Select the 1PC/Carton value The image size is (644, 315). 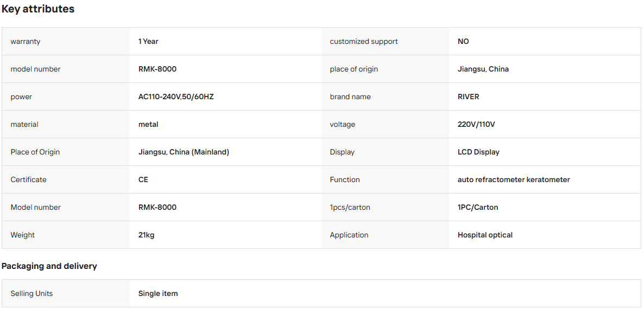pyautogui.click(x=478, y=208)
